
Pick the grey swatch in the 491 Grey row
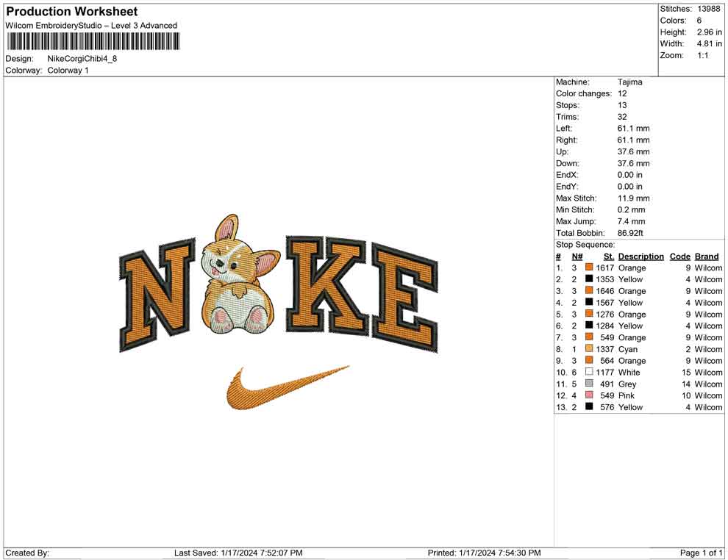coord(589,383)
